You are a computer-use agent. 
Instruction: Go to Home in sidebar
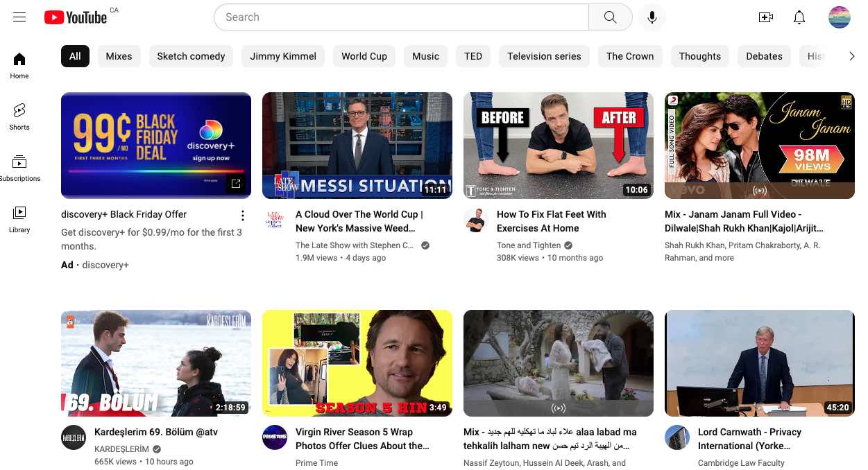coord(19,65)
